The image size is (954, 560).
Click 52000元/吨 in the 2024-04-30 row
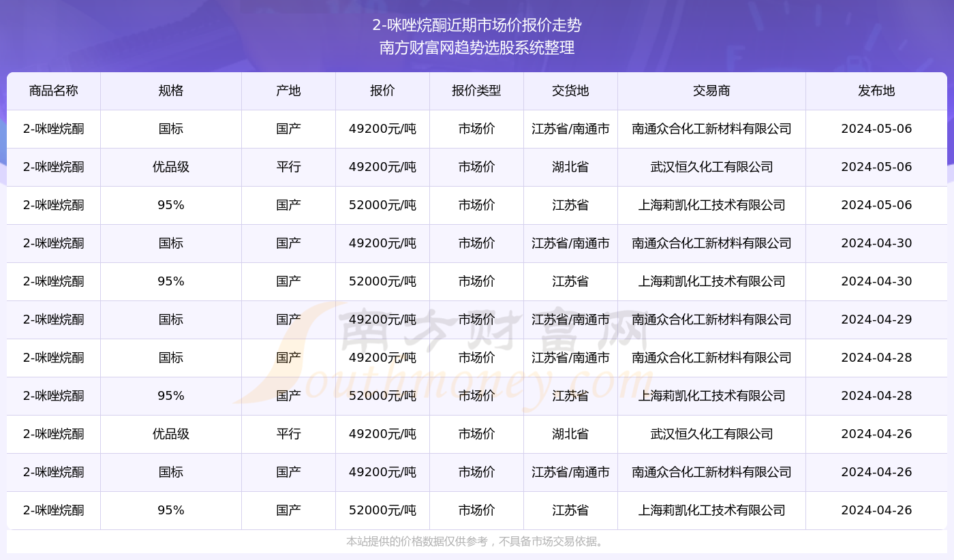tap(382, 281)
